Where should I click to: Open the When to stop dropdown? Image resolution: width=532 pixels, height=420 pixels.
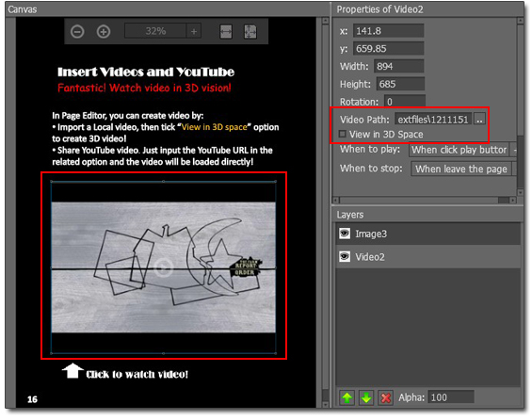463,169
